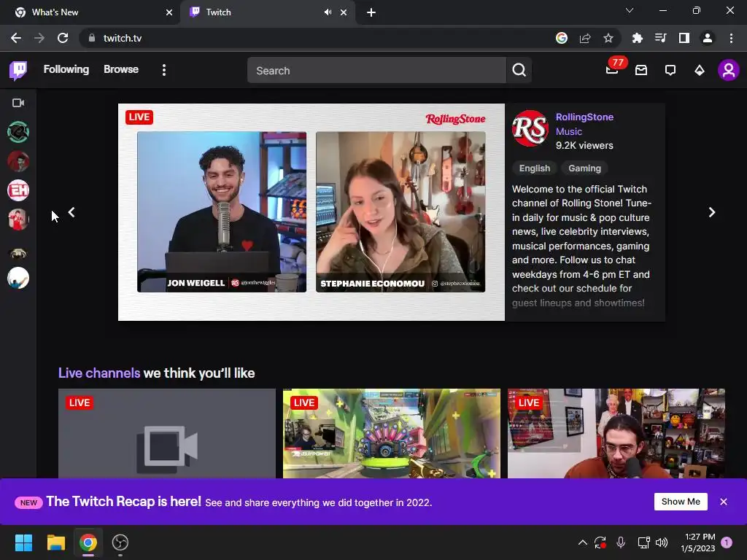Open the first live channel placeholder thumbnail

(167, 433)
